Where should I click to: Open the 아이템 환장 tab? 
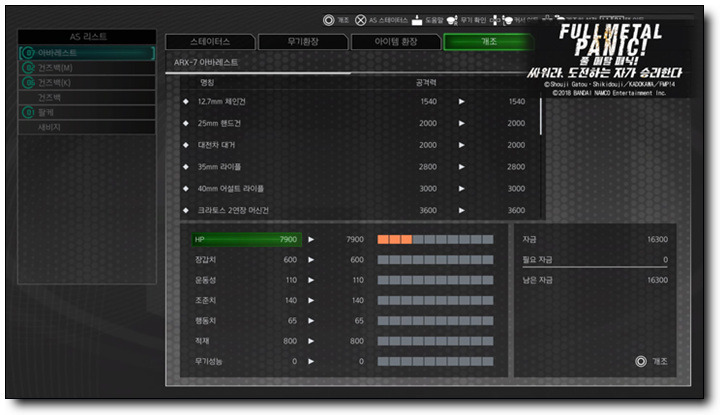(396, 42)
